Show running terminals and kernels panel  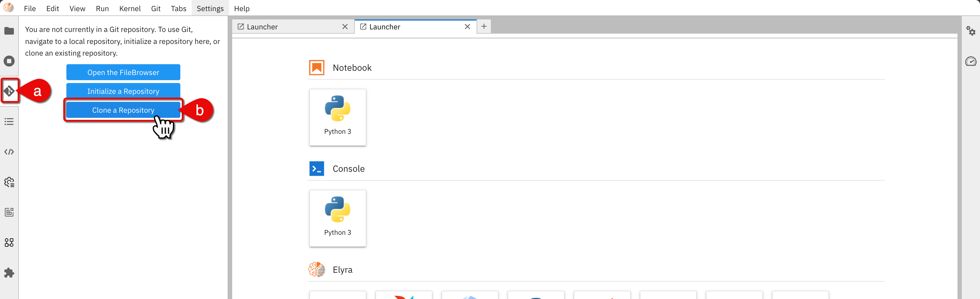pos(9,61)
